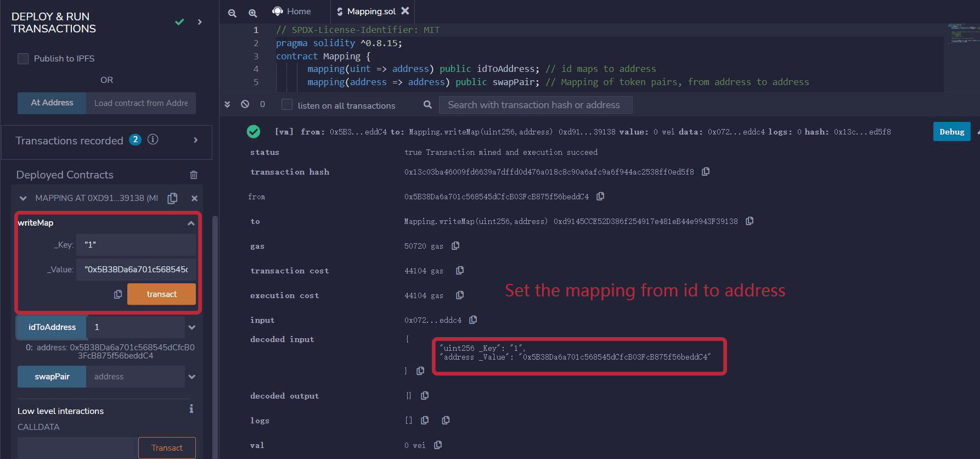Expand the swapPair function inputs
Image resolution: width=980 pixels, height=459 pixels.
coord(192,377)
